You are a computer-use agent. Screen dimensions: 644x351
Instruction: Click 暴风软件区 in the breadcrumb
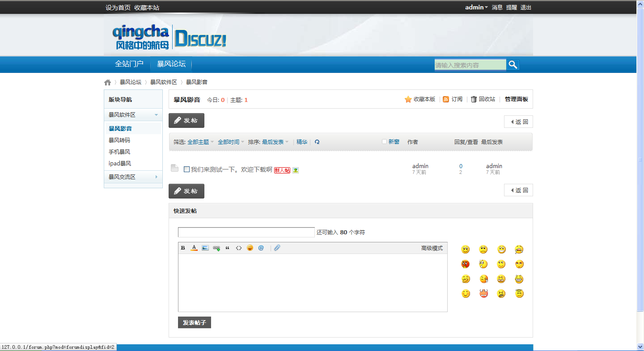pyautogui.click(x=164, y=82)
